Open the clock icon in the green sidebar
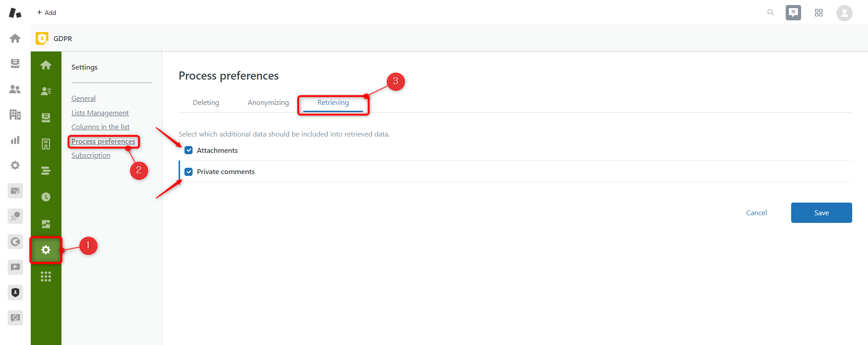The image size is (868, 345). [46, 197]
